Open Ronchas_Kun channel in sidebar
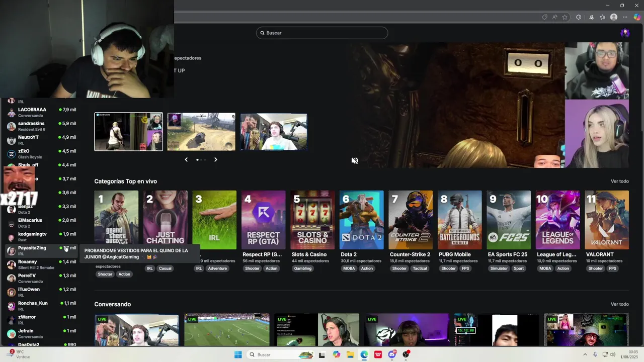Viewport: 644px width, 362px height. coord(42,306)
